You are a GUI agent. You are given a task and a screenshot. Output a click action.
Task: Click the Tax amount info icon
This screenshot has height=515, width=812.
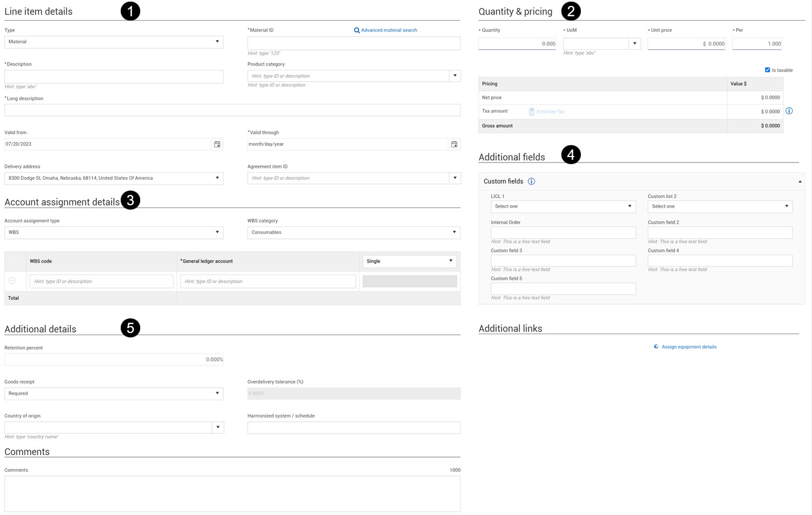[x=789, y=111]
